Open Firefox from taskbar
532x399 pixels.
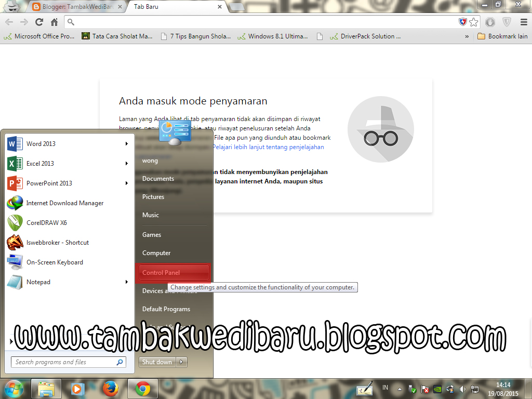pyautogui.click(x=110, y=389)
